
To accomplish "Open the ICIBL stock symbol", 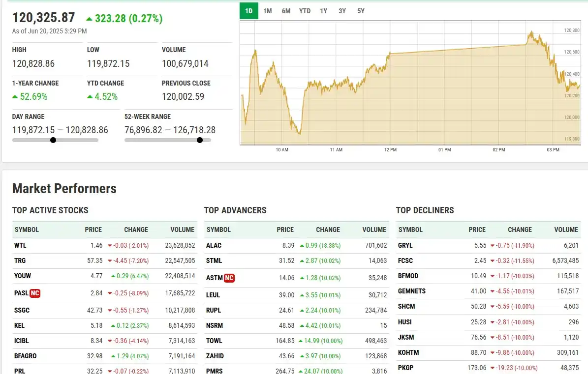I will [21, 341].
